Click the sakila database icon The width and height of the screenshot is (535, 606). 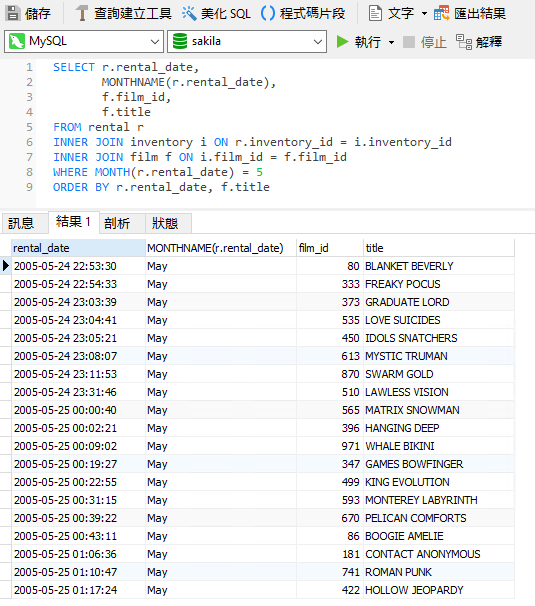pos(180,41)
